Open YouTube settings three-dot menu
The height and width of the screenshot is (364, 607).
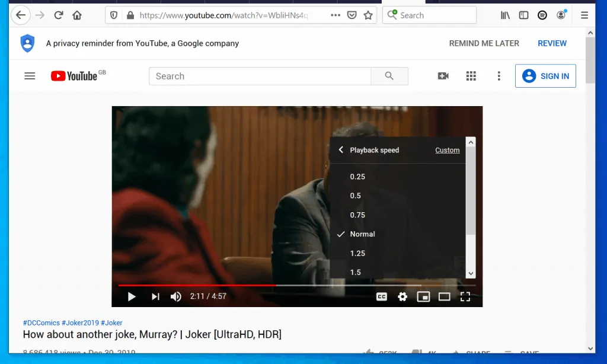499,76
